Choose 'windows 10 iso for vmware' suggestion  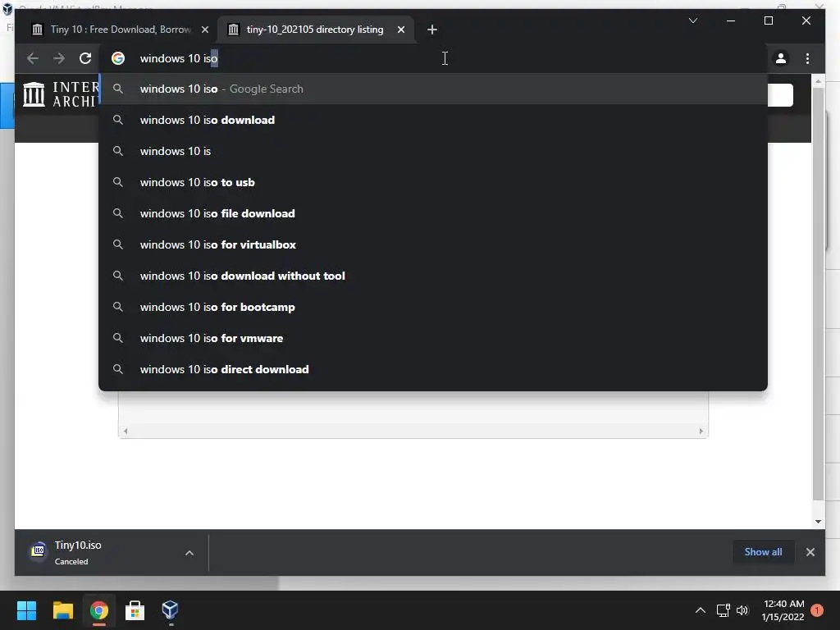(433, 338)
